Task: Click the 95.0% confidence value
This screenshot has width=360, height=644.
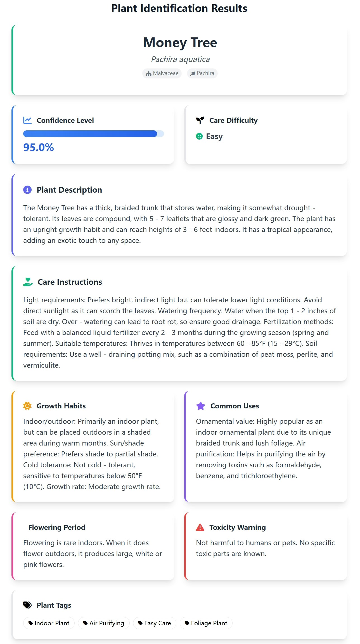Action: [x=39, y=147]
